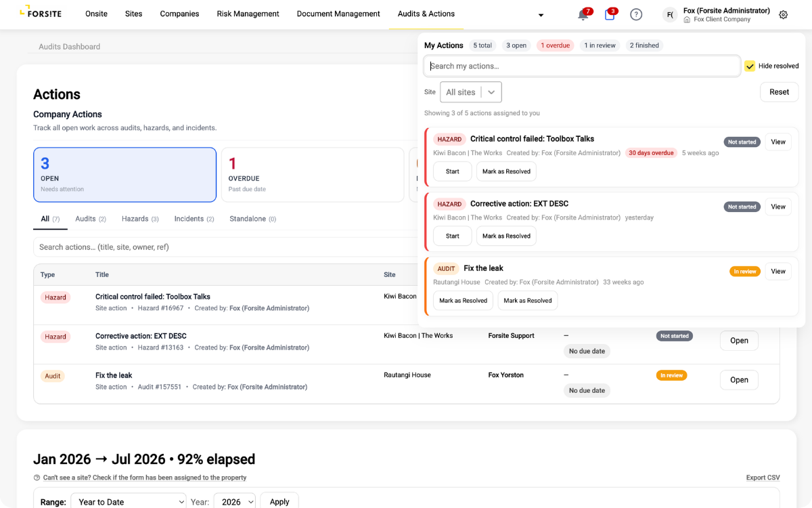Click the "Forsite Support" owner cell
Screen dimensions: 812x508
click(x=512, y=336)
